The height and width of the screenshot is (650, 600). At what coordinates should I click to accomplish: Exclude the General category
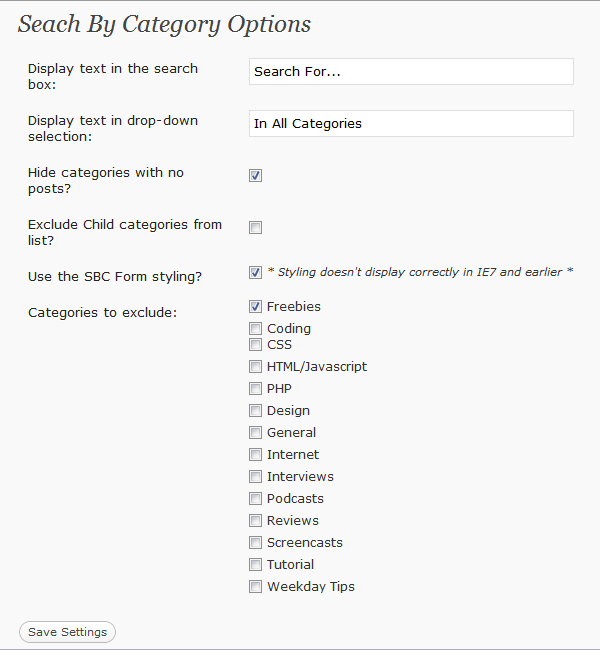[255, 433]
